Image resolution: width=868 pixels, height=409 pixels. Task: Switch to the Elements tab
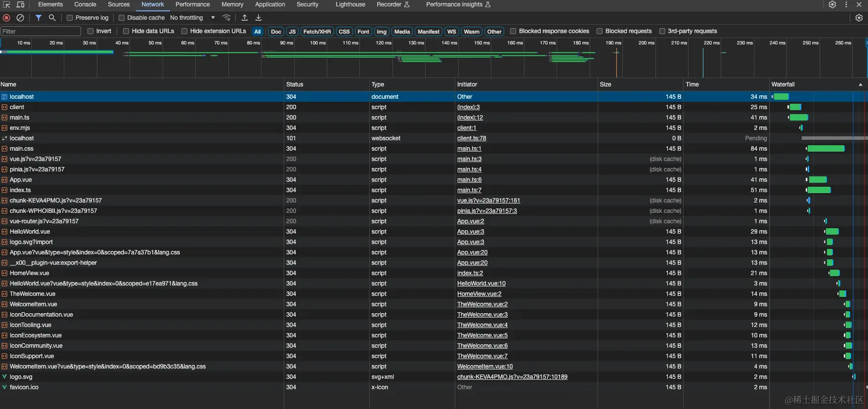click(x=50, y=4)
